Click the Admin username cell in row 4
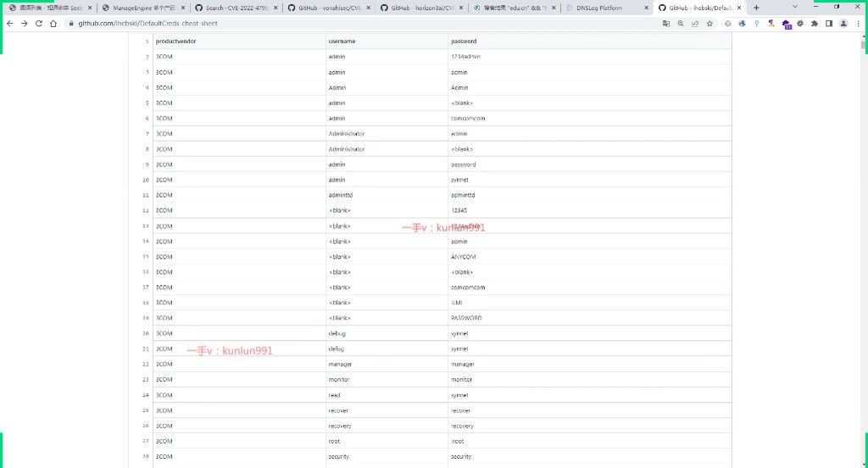The height and width of the screenshot is (468, 868). (x=387, y=88)
